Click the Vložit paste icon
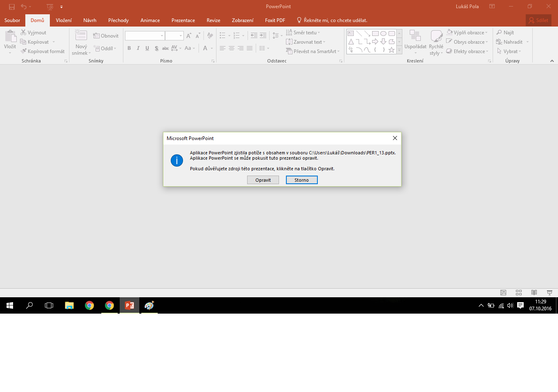This screenshot has width=558, height=392. [10, 36]
